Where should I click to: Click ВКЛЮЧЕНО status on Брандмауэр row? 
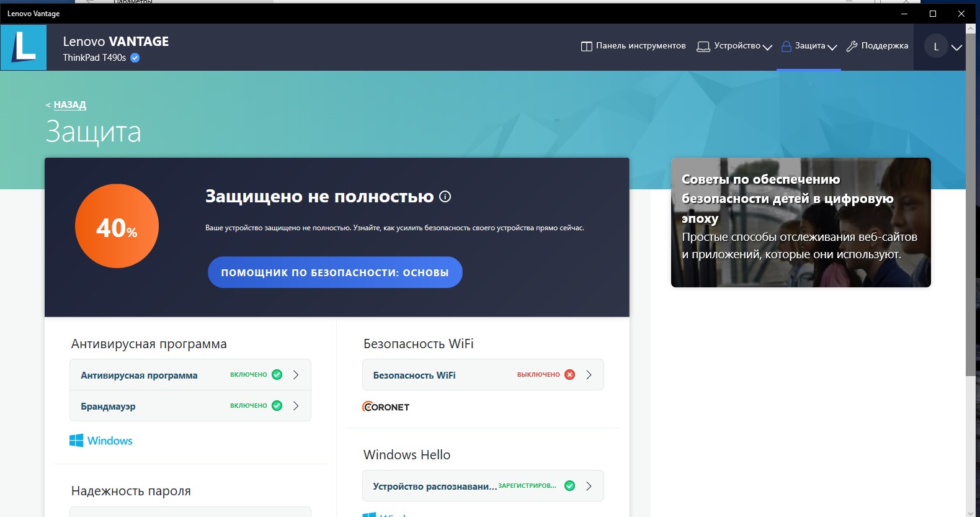249,406
